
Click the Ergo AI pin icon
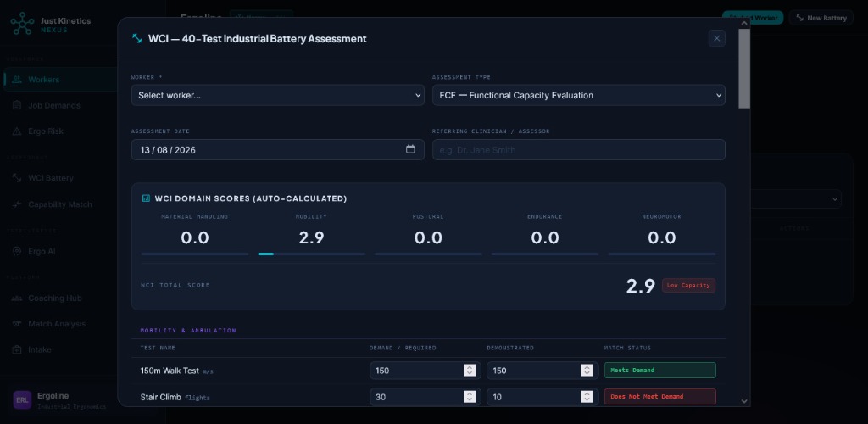coord(17,251)
